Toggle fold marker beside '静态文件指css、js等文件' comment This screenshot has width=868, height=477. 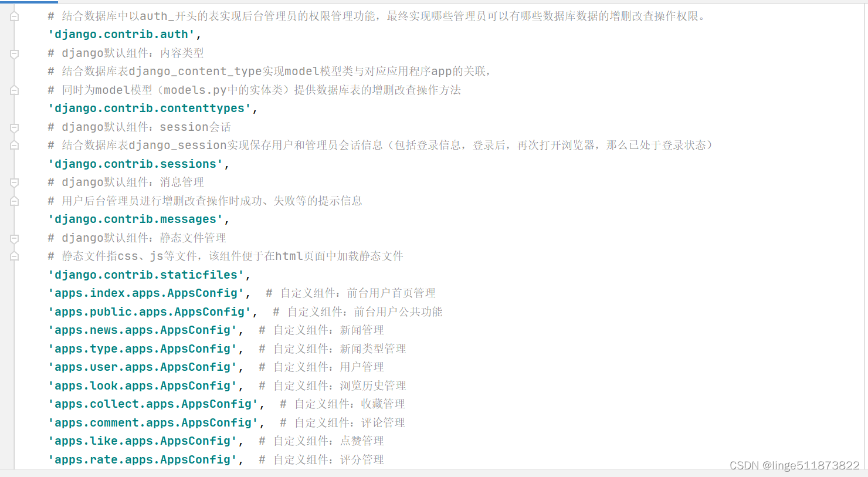click(x=14, y=256)
